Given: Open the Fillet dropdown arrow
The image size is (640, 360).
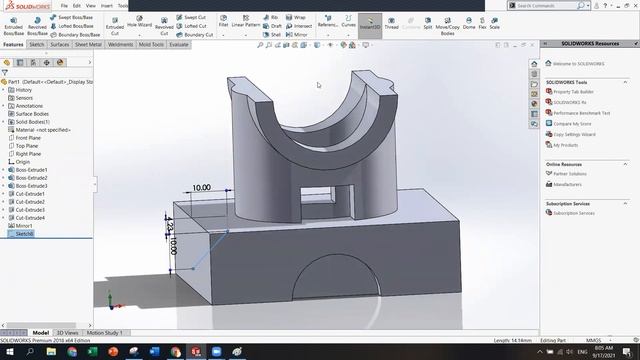Looking at the screenshot, I should (x=223, y=36).
